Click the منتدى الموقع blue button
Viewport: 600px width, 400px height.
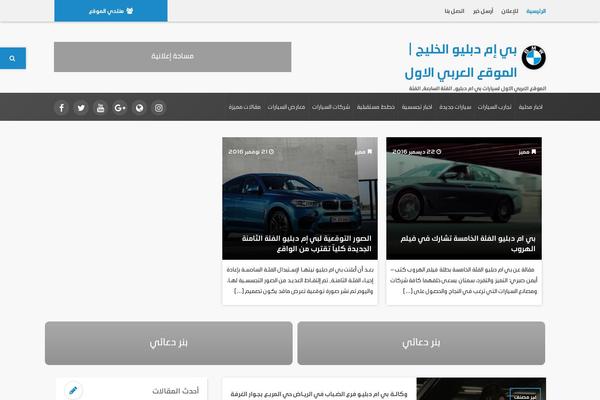pos(111,11)
